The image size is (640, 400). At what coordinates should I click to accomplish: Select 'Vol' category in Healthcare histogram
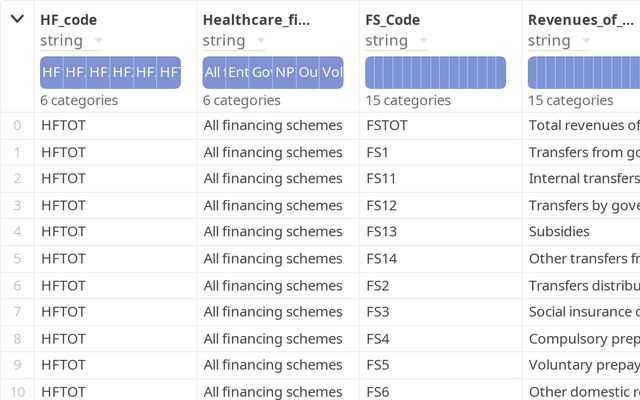(332, 72)
